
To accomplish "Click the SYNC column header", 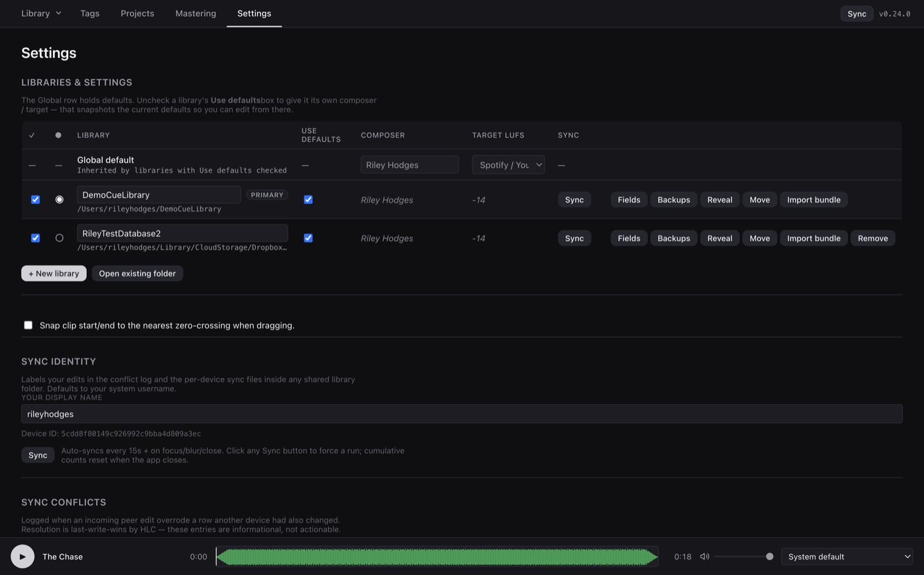I will [568, 135].
